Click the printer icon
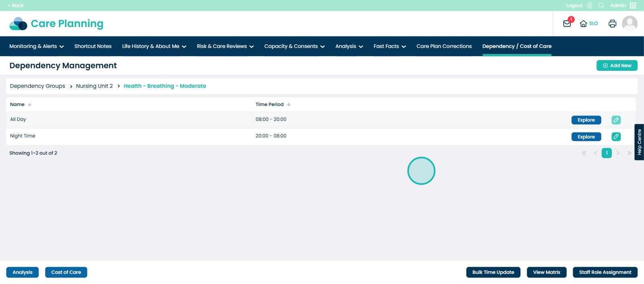 tap(612, 24)
